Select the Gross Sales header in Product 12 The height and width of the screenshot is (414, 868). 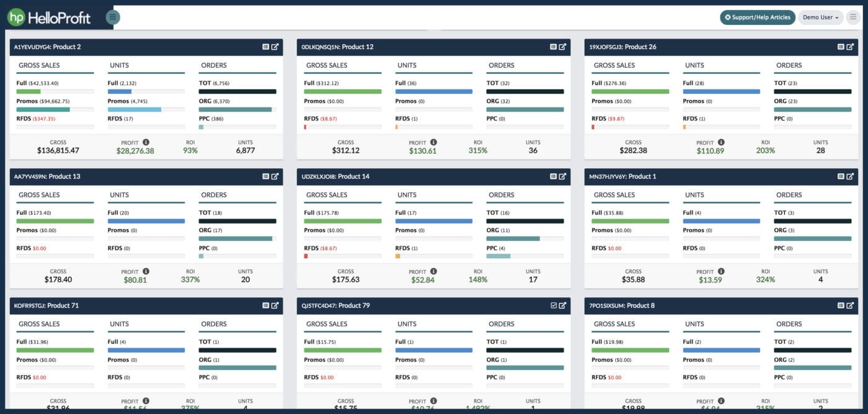coord(327,65)
